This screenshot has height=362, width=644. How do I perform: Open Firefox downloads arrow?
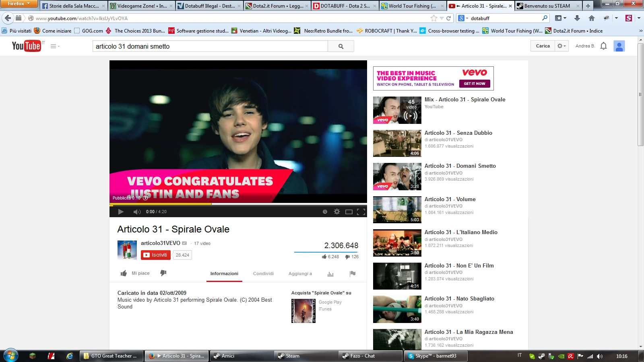coord(577,18)
